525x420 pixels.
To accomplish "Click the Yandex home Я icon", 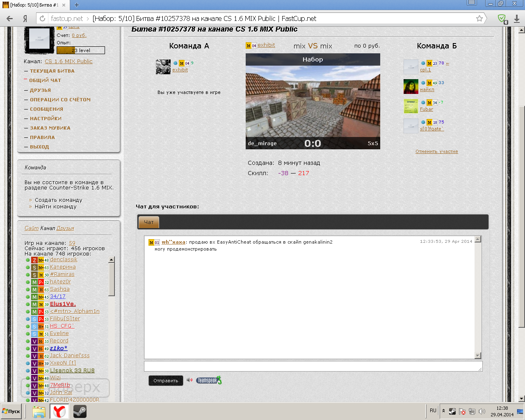I will point(25,18).
